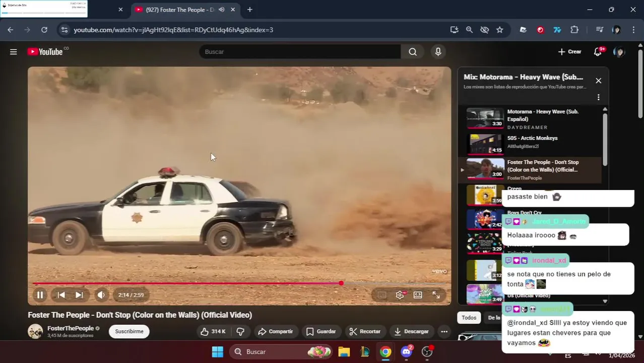This screenshot has height=363, width=644.
Task: Click the playlist panel scrollbar thumb
Action: click(605, 139)
